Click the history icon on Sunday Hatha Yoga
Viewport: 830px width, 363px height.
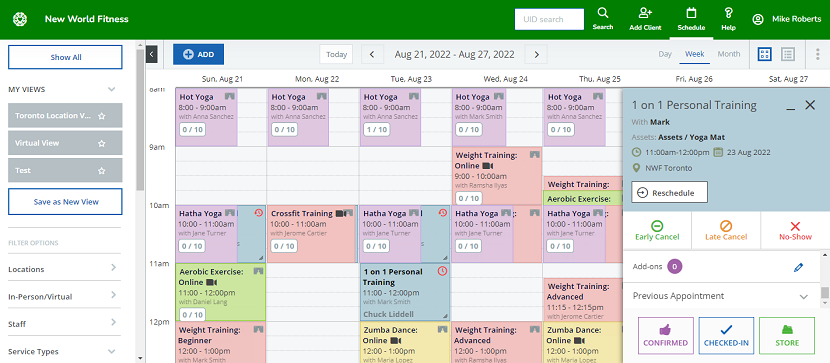pyautogui.click(x=258, y=213)
